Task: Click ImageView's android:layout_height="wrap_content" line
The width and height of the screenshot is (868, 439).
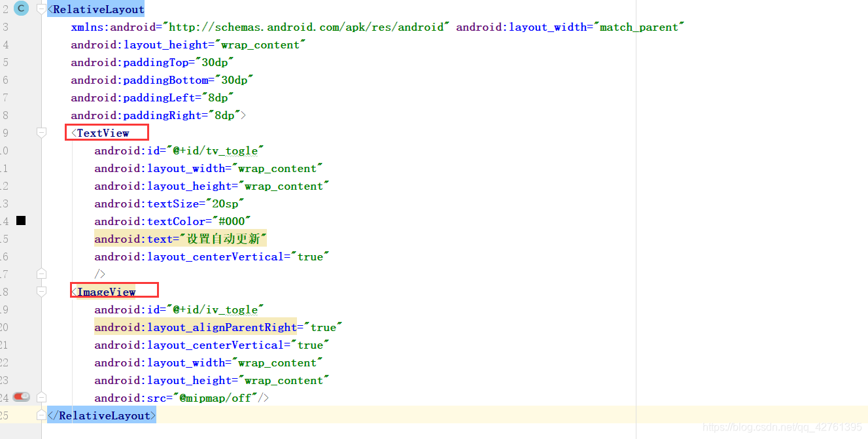Action: pos(212,380)
